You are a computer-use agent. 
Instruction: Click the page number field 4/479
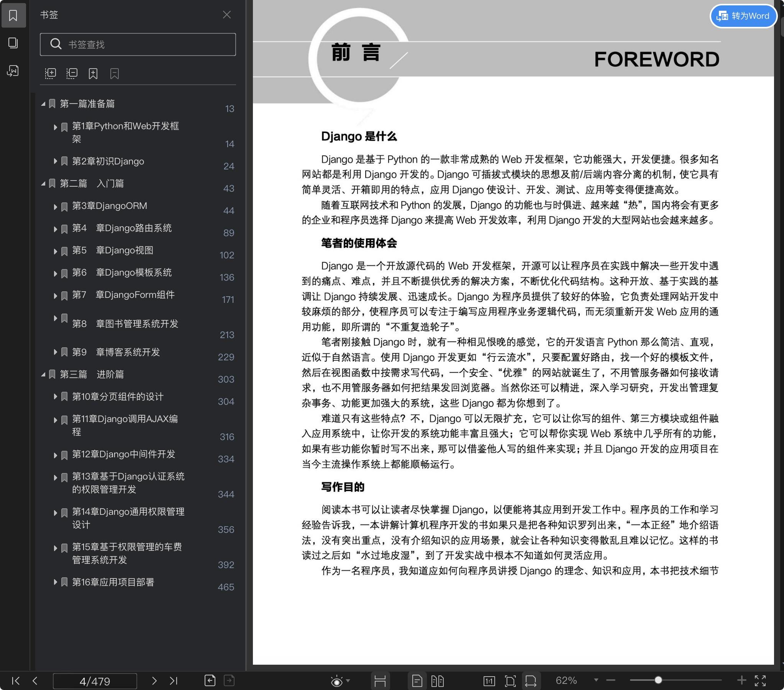95,681
